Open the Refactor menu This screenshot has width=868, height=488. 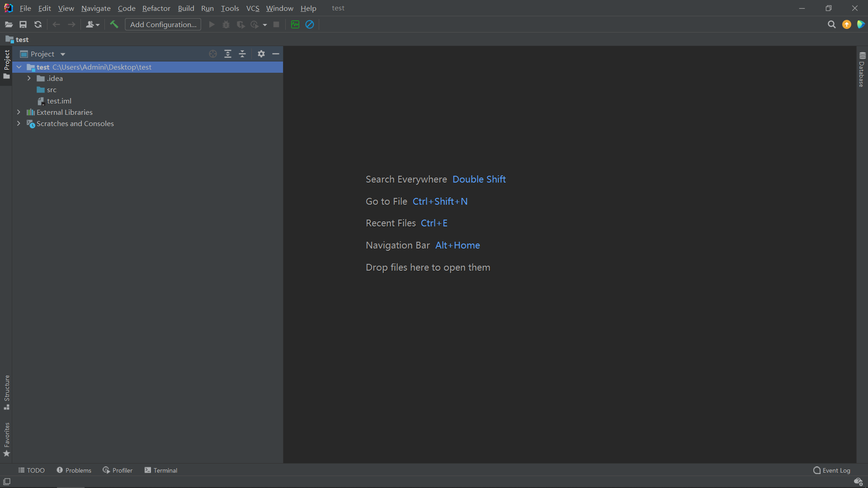click(156, 8)
